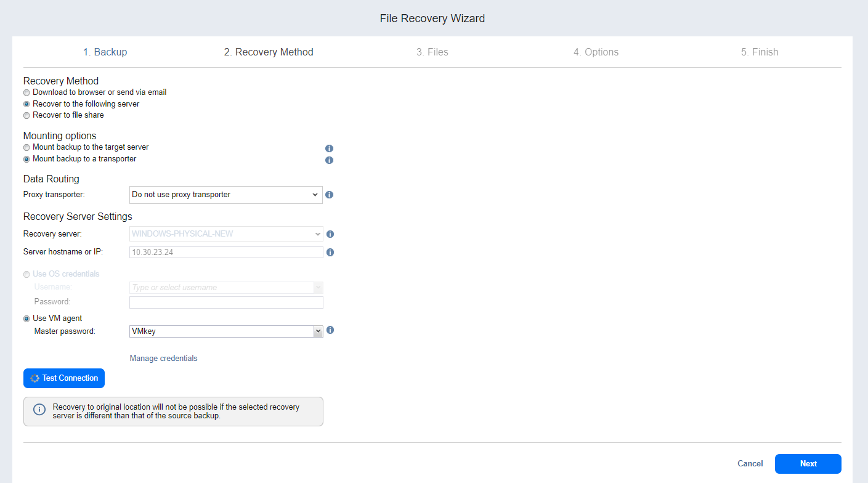
Task: Click info icon next to Server hostname or IP
Action: 330,252
